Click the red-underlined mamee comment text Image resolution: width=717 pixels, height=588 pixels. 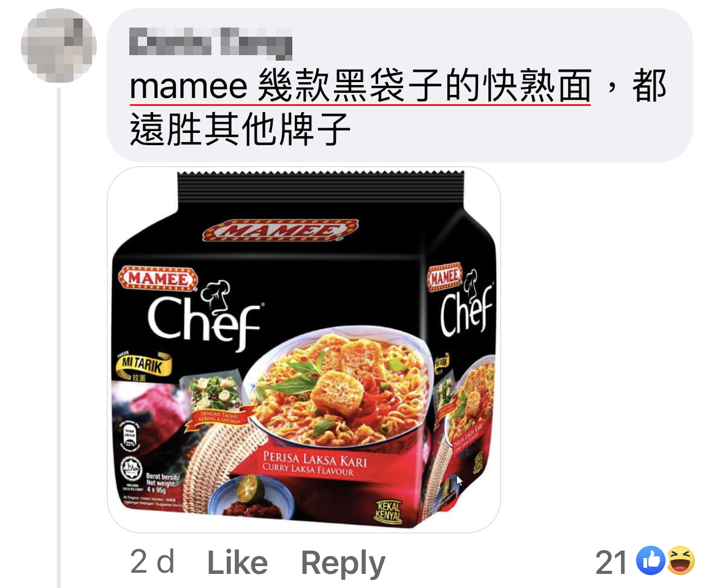coord(360,86)
